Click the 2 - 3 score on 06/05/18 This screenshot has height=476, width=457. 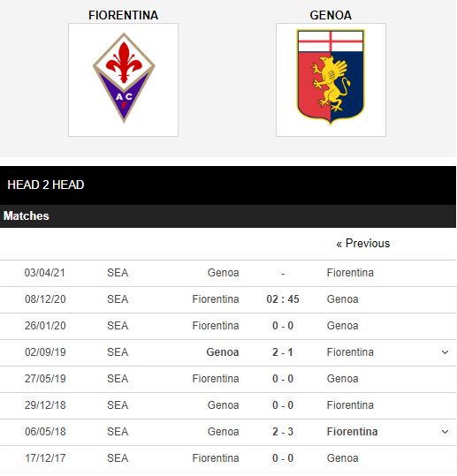pyautogui.click(x=283, y=432)
